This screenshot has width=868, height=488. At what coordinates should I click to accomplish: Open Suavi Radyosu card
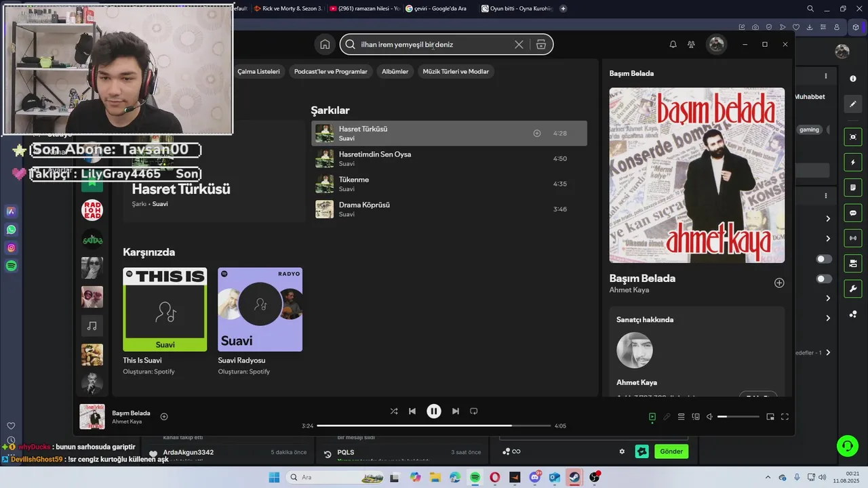(x=260, y=321)
